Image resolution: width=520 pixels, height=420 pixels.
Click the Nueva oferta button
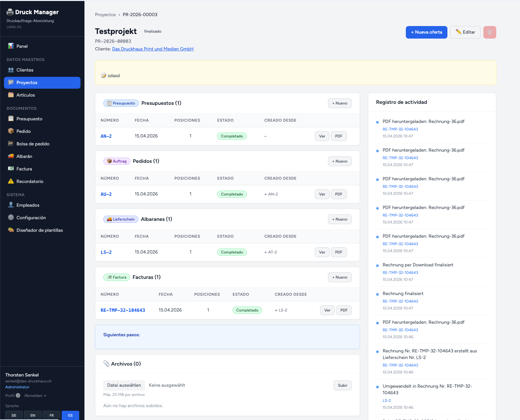click(x=426, y=32)
